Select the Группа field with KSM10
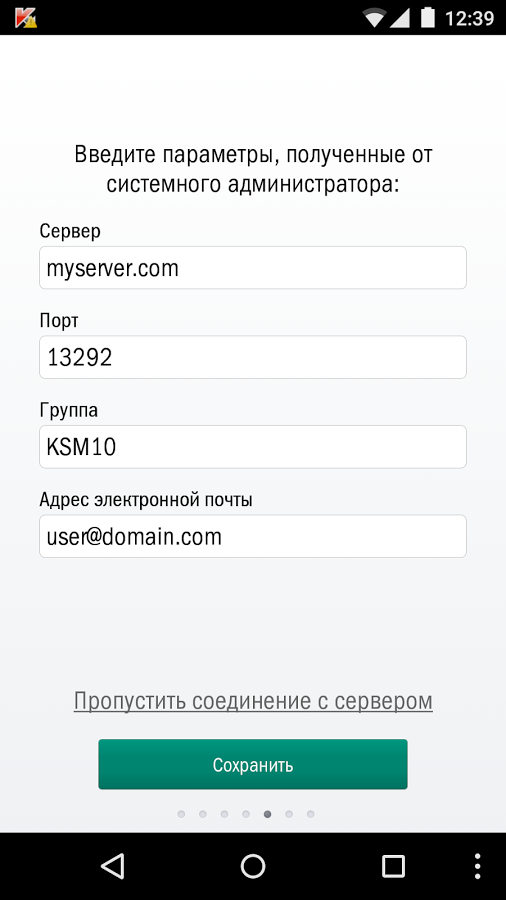The height and width of the screenshot is (900, 506). [x=252, y=447]
